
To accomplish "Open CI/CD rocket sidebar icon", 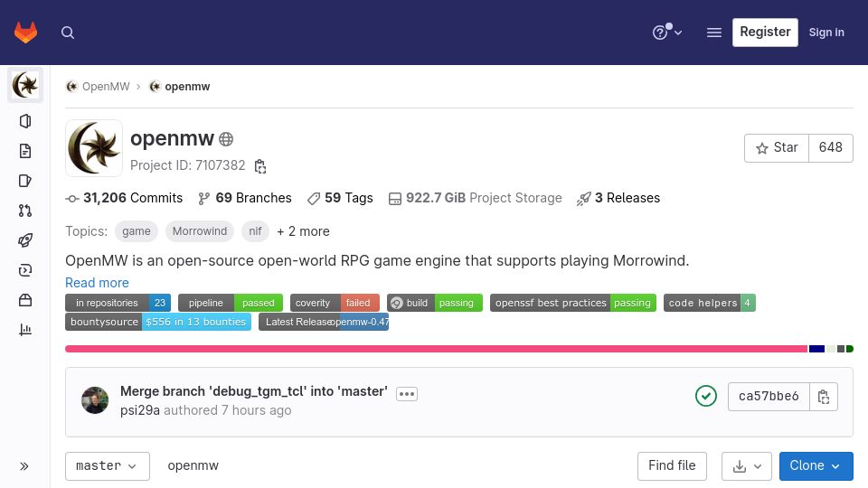I will pos(25,240).
